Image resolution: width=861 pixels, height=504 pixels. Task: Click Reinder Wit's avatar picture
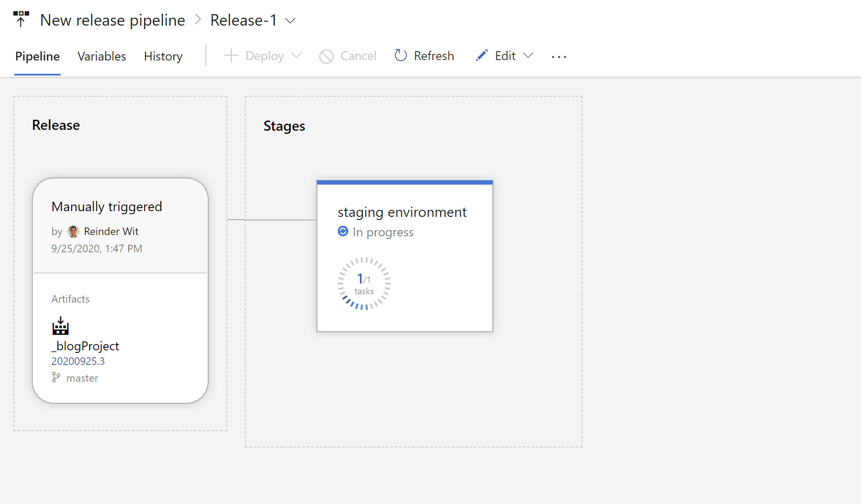pyautogui.click(x=73, y=231)
